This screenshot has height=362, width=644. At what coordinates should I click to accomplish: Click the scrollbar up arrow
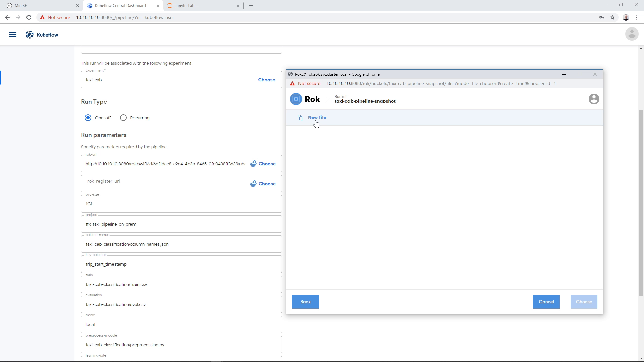641,49
